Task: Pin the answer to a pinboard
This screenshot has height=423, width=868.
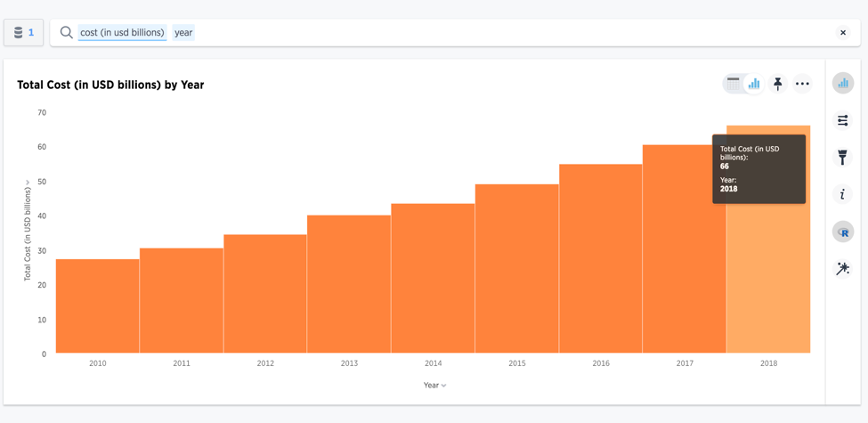Action: point(778,85)
